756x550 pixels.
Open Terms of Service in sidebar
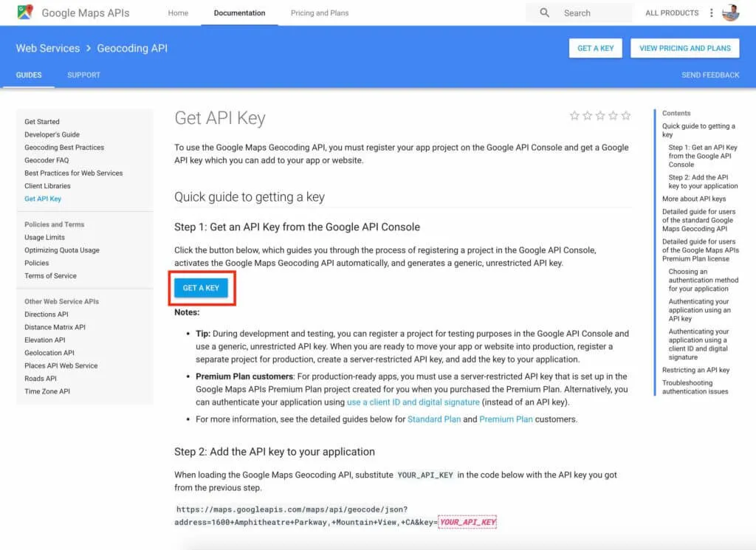(x=51, y=275)
